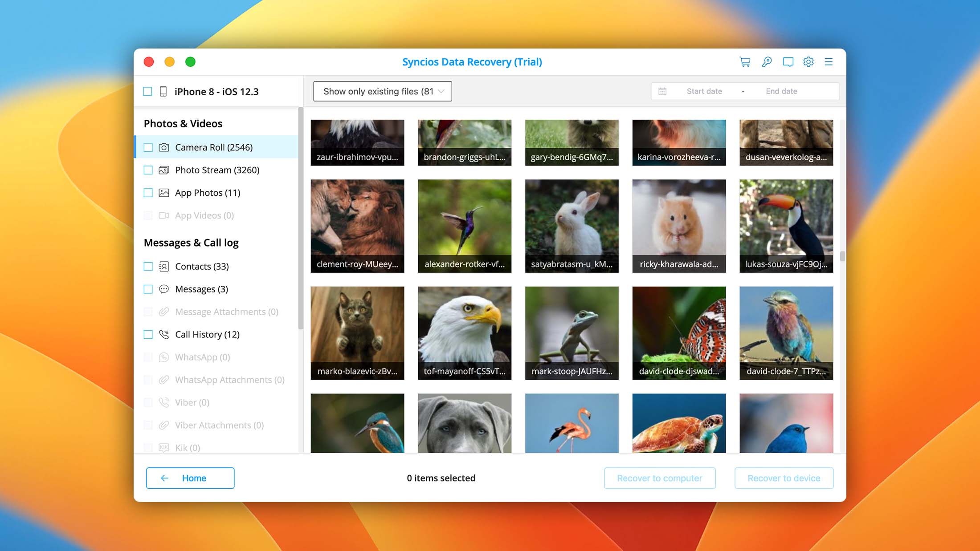Viewport: 980px width, 551px height.
Task: Click the Contacts address book icon
Action: (164, 266)
